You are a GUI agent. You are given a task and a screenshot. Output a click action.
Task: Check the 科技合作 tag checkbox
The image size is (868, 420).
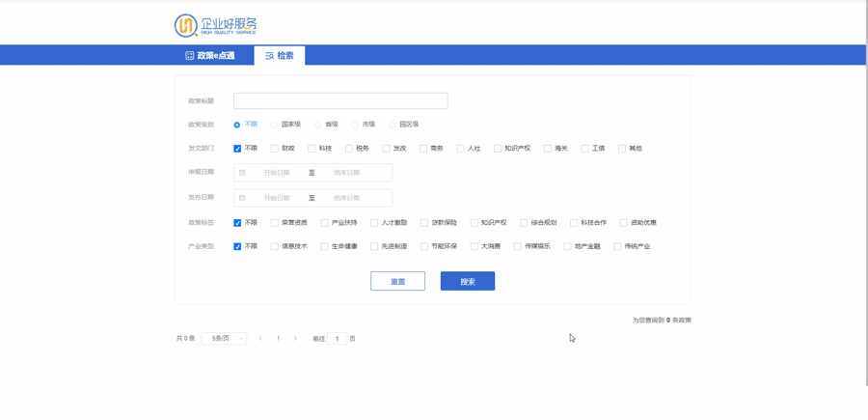pyautogui.click(x=574, y=223)
